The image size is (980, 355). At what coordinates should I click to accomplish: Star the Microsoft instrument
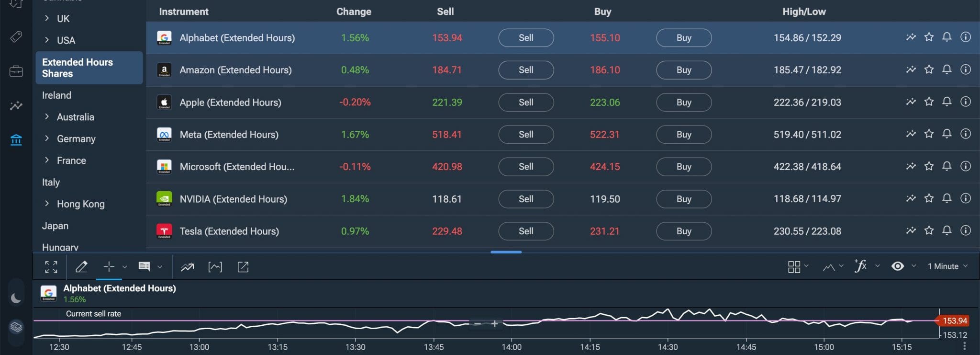click(x=929, y=166)
